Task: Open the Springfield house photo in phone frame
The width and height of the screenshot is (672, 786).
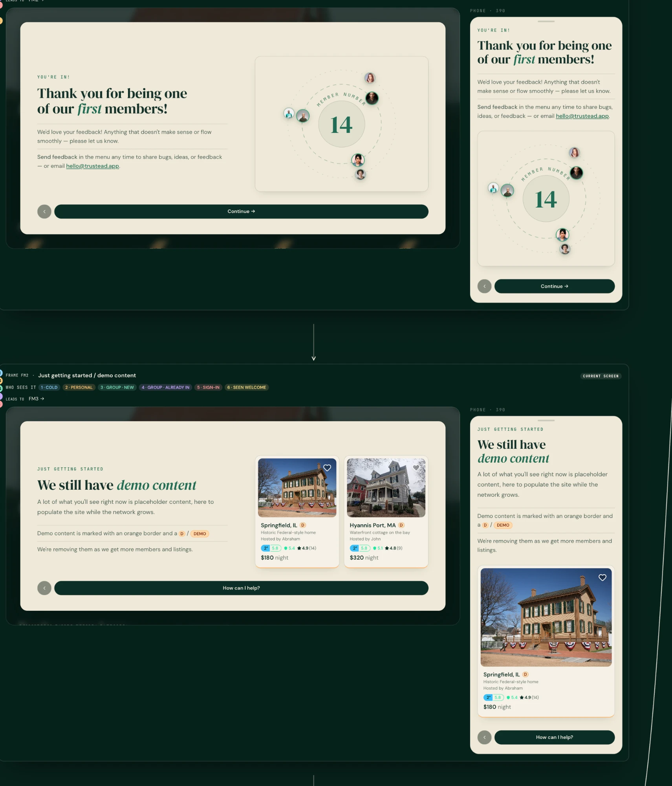Action: pyautogui.click(x=546, y=617)
